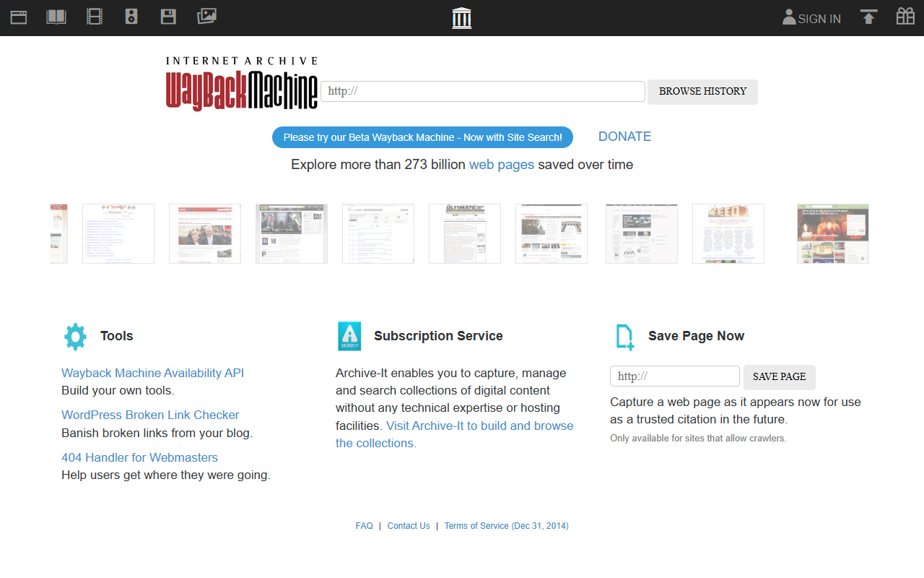Open the Contact Us footer link
Viewport: 924px width, 578px height.
pos(409,526)
